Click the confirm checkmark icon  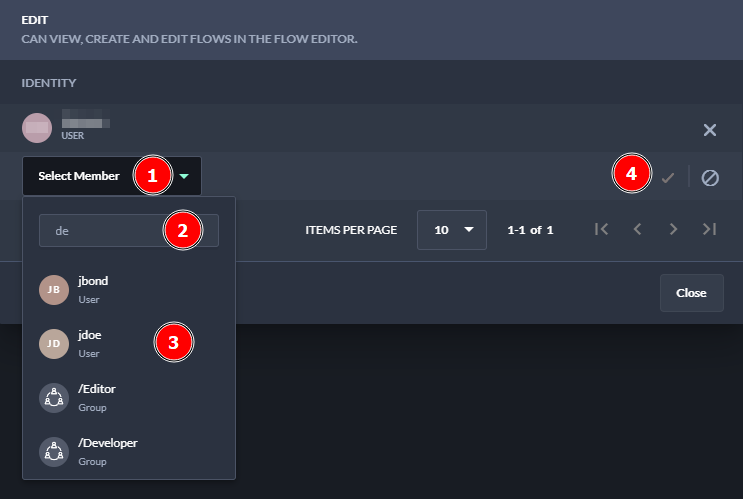click(668, 177)
